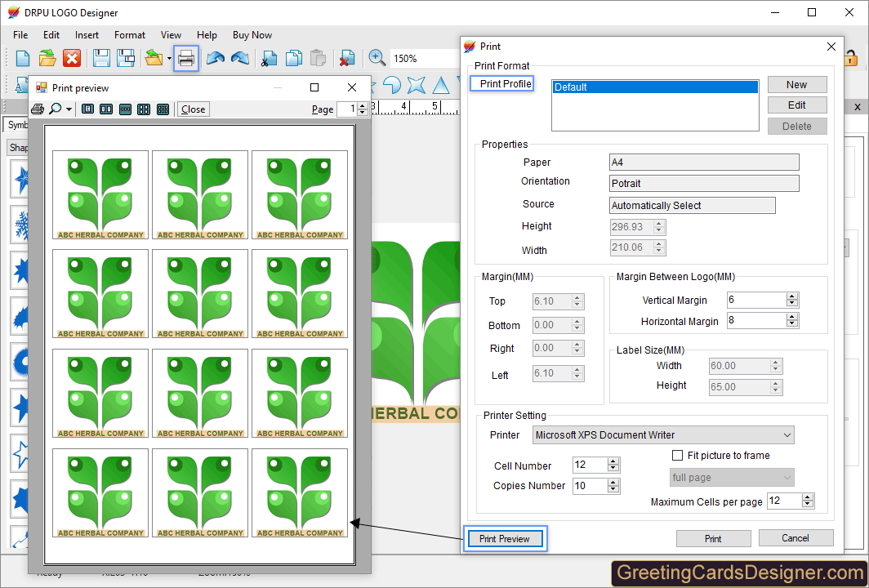Click the Horizontal Margin input field
This screenshot has height=588, width=869.
pyautogui.click(x=756, y=320)
